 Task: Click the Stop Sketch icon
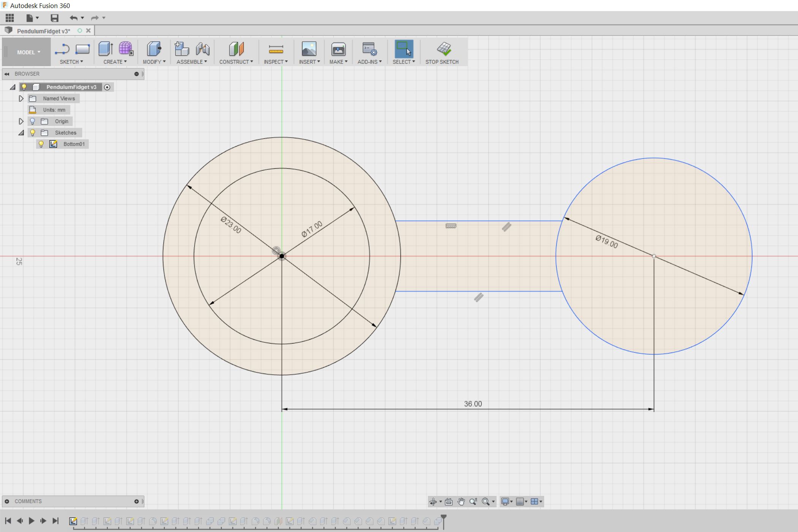(443, 49)
